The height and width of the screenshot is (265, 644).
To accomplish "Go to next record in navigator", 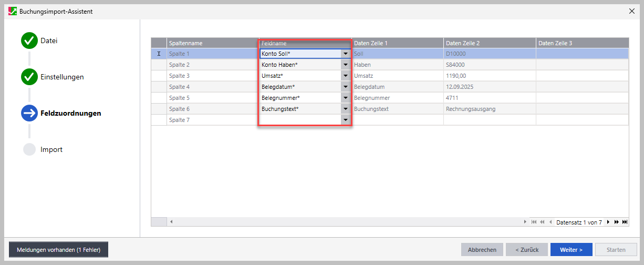I will pos(608,222).
